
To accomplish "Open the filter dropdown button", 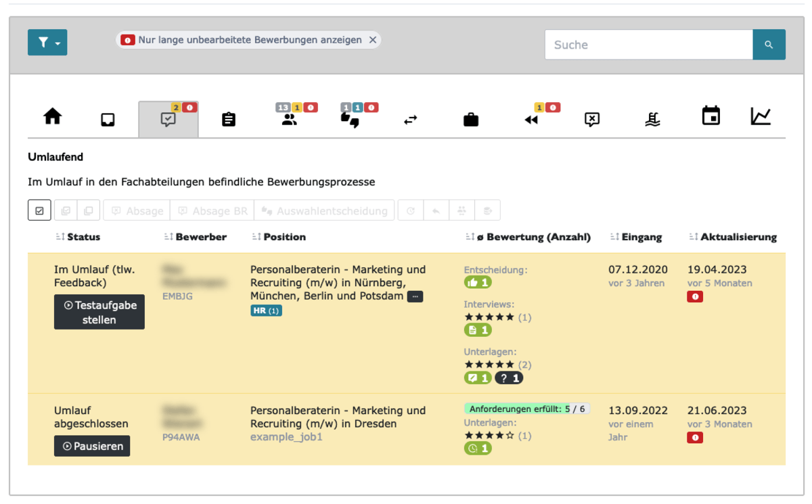I will click(47, 43).
